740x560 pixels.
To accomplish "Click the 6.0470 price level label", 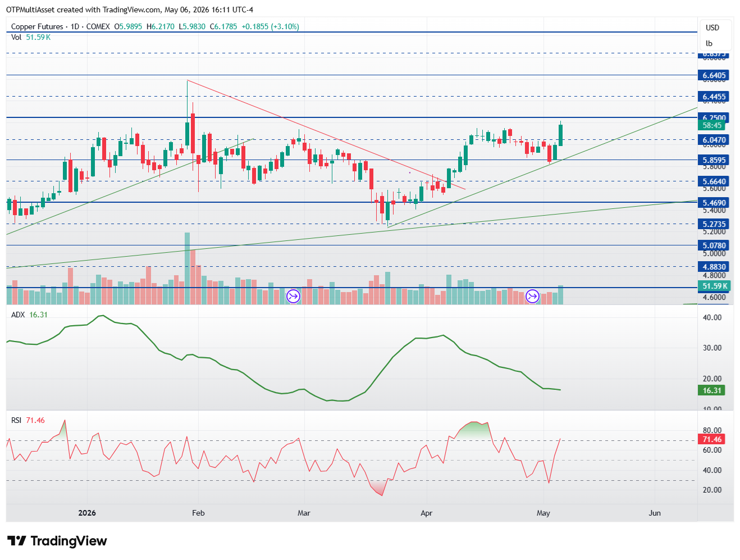I will coord(714,140).
